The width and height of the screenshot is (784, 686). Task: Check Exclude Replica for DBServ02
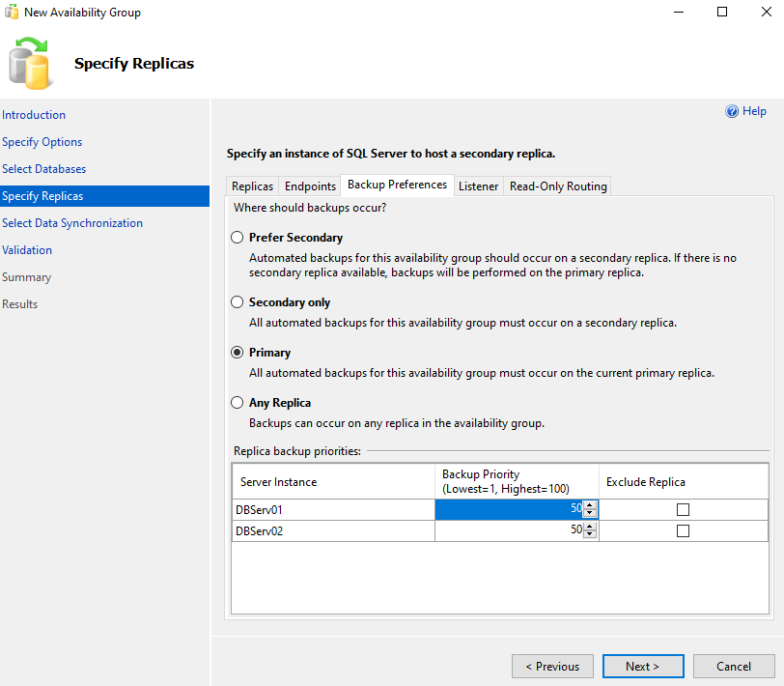pos(683,530)
